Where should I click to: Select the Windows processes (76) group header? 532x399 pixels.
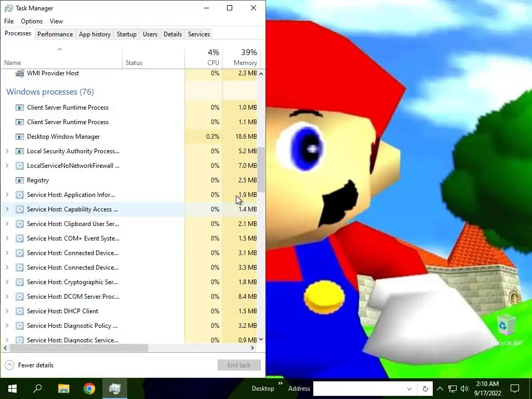[50, 91]
